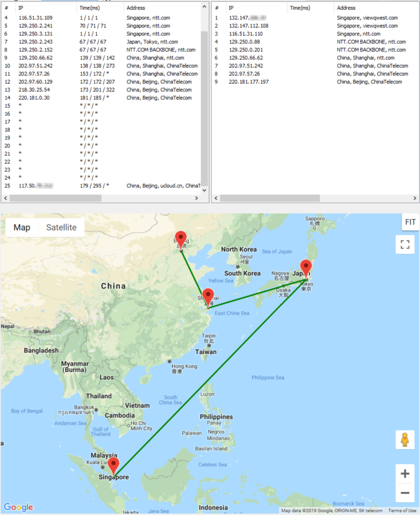Select left row with IP 220.181.0.30
Viewport: 420px width, 515px height.
coord(101,98)
